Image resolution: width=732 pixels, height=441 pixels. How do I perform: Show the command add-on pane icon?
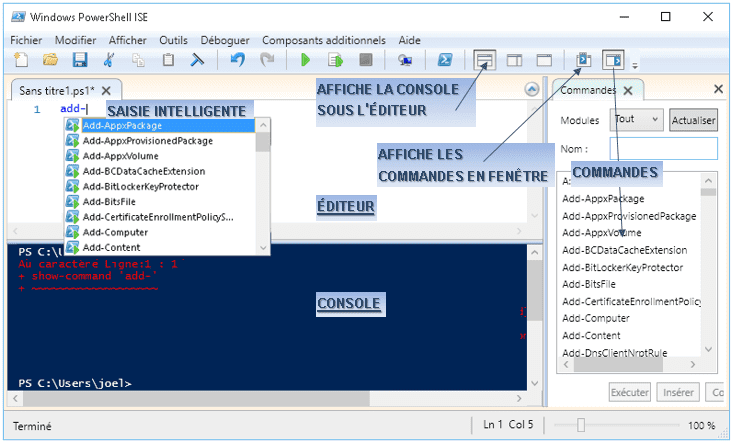click(x=613, y=60)
